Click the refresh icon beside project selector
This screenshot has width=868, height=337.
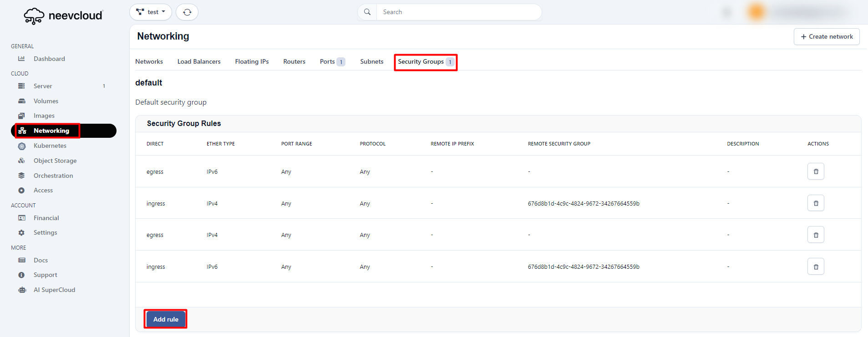click(x=187, y=12)
